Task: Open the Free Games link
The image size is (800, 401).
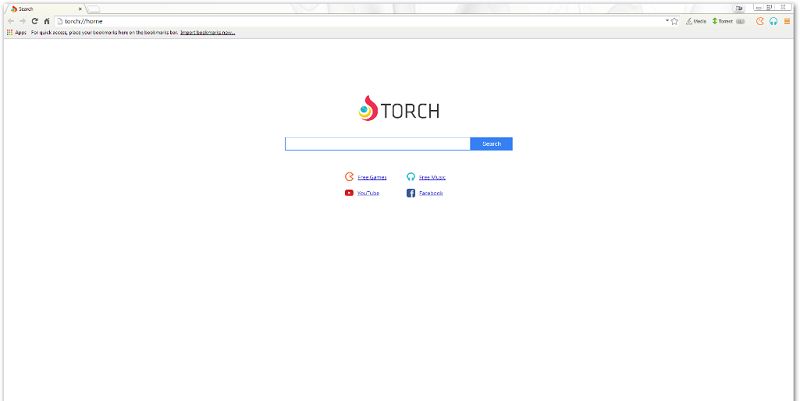Action: 372,178
